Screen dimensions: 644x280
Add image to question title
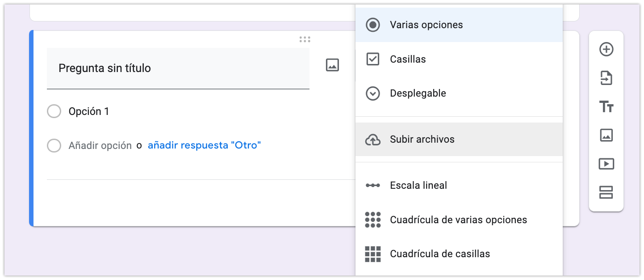pos(332,65)
